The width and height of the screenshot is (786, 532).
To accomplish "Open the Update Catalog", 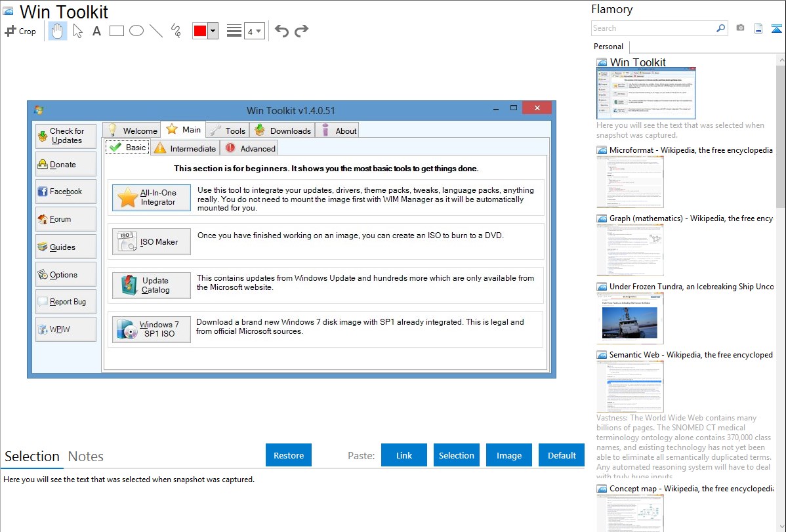I will (x=152, y=285).
